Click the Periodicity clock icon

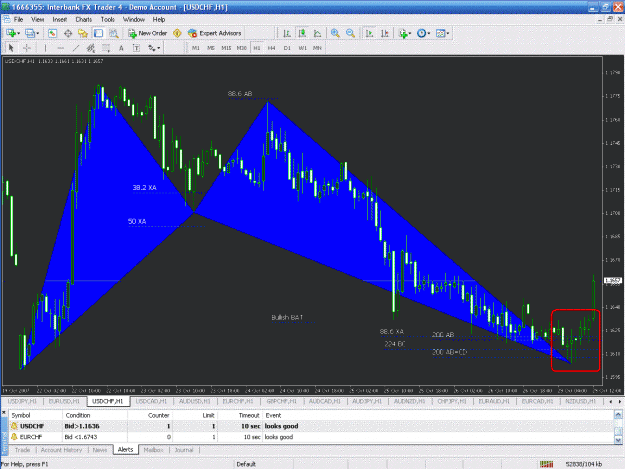click(x=421, y=33)
